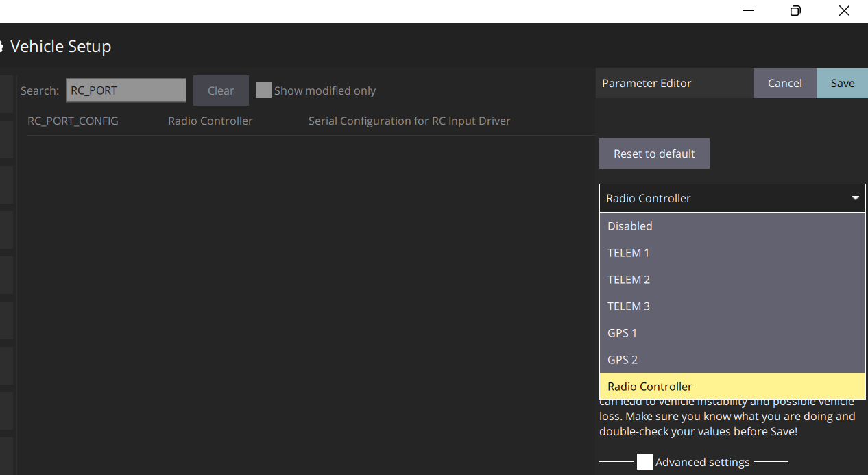Choose the highlighted Radio Controller option
Viewport: 868px width, 475px height.
point(732,386)
